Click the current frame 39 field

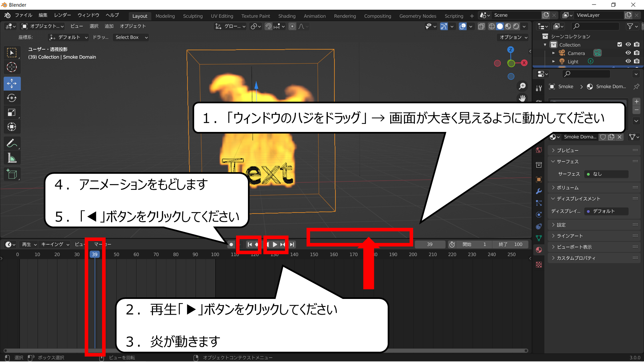(x=430, y=245)
